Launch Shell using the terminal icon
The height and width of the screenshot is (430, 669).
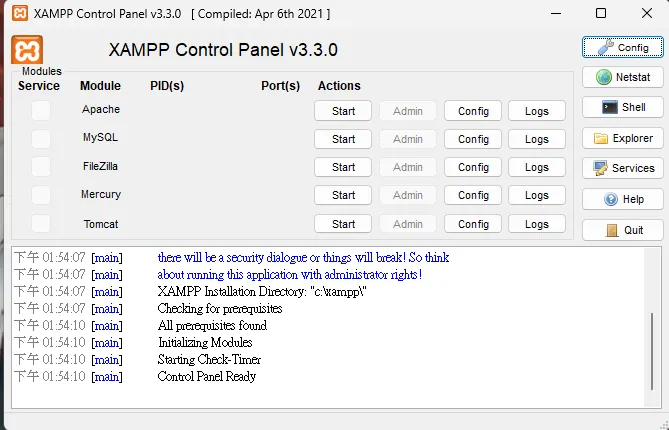[x=608, y=107]
